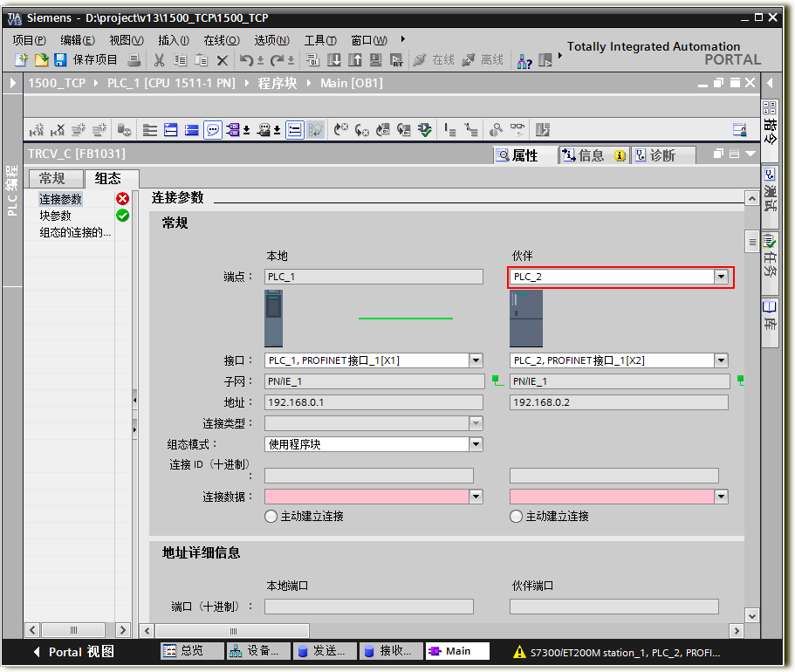This screenshot has height=672, width=795.
Task: Switch to the 诊断 tab
Action: 663,155
